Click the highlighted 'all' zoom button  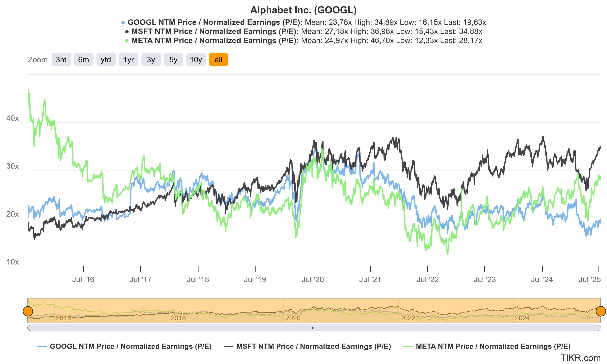[x=218, y=60]
